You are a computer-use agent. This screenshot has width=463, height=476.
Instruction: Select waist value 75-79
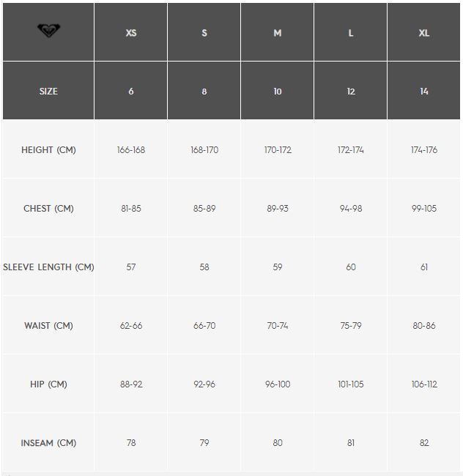pyautogui.click(x=351, y=326)
